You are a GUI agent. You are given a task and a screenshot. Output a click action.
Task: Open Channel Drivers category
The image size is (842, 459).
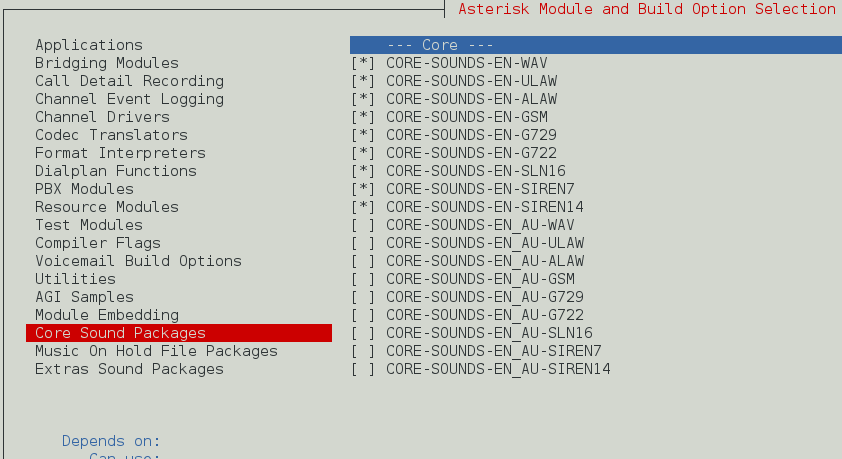pos(102,117)
